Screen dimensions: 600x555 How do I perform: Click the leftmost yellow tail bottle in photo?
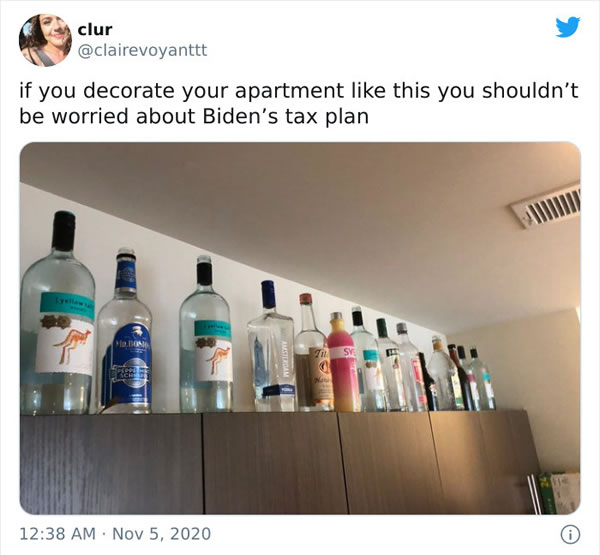click(x=57, y=313)
